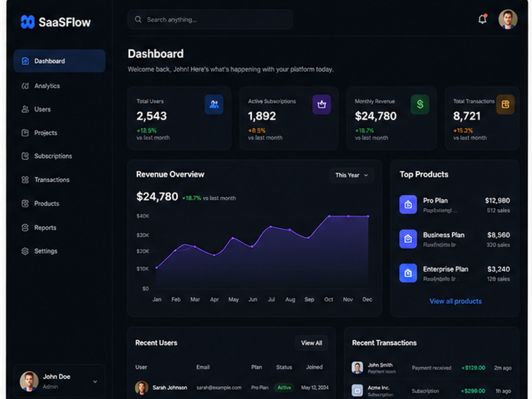Image resolution: width=532 pixels, height=399 pixels.
Task: Click the 1,892 Active Subscriptions value
Action: click(x=262, y=117)
